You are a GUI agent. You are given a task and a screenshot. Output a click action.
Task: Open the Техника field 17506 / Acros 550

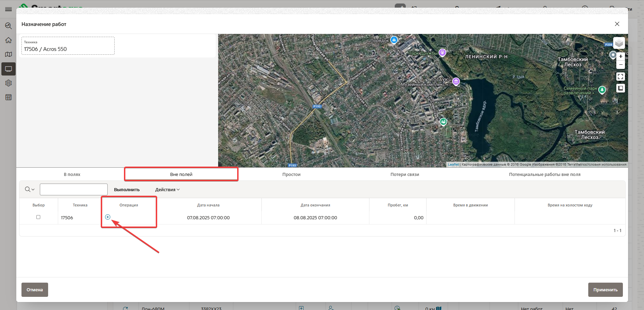coord(68,46)
